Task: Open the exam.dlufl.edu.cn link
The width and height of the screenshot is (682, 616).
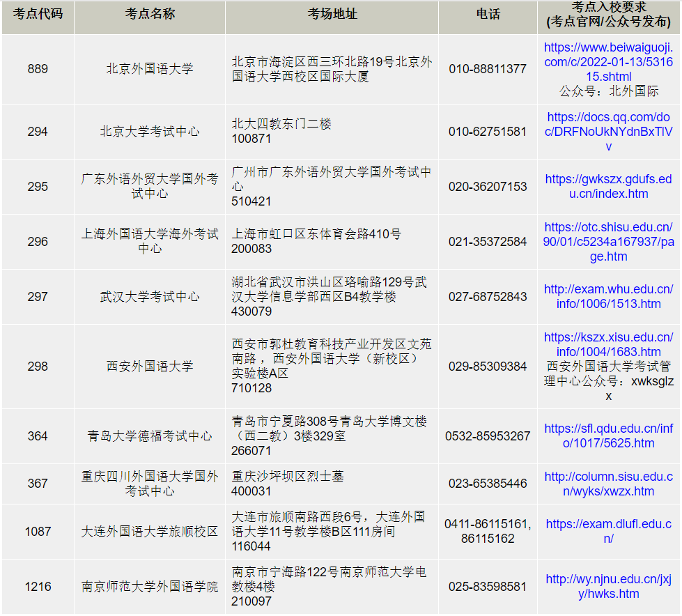Action: pyautogui.click(x=608, y=531)
